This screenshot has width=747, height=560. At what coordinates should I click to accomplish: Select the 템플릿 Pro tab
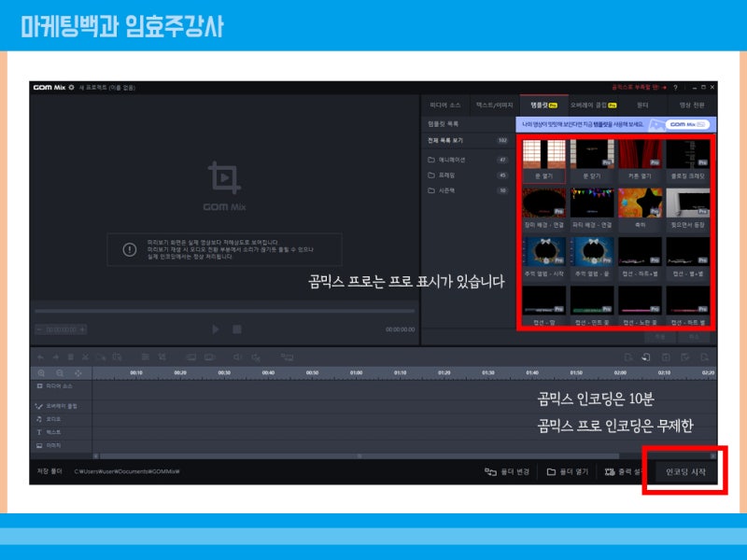click(x=543, y=105)
